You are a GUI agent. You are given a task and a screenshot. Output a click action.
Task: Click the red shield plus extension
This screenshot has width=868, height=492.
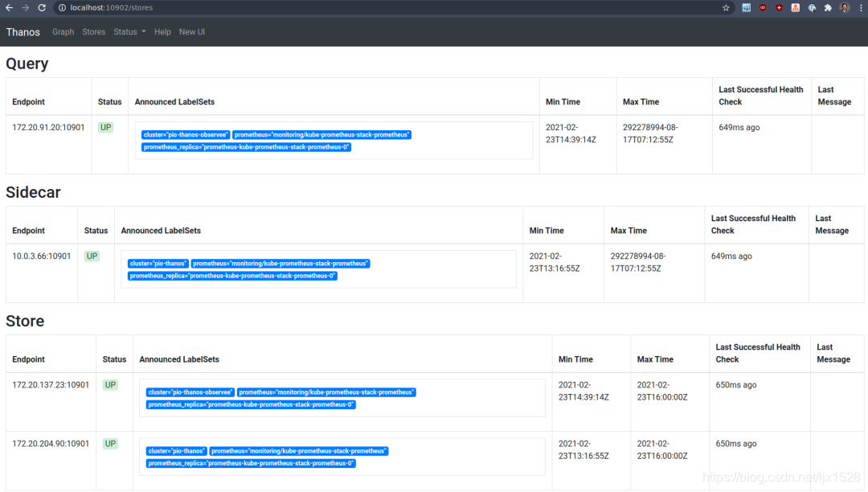[x=779, y=8]
